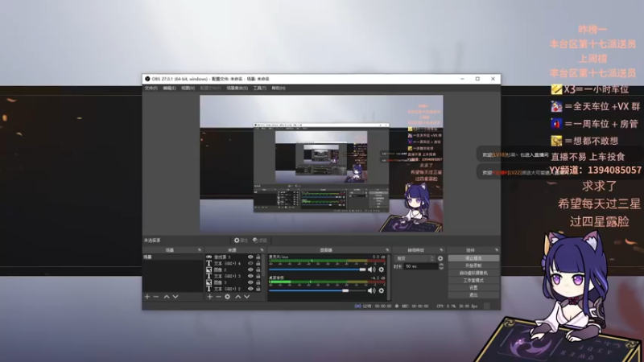Move source down in Sources panel

point(247,296)
